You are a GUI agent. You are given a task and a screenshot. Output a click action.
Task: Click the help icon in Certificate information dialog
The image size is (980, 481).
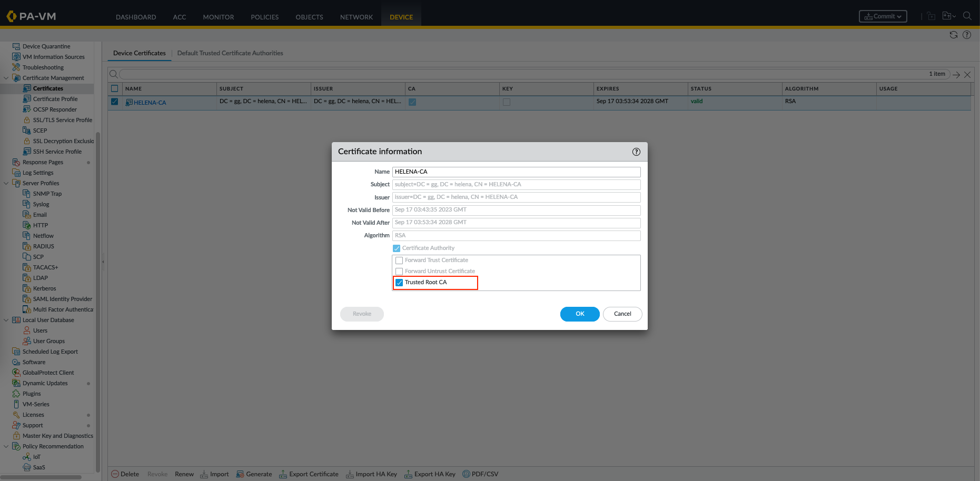636,152
